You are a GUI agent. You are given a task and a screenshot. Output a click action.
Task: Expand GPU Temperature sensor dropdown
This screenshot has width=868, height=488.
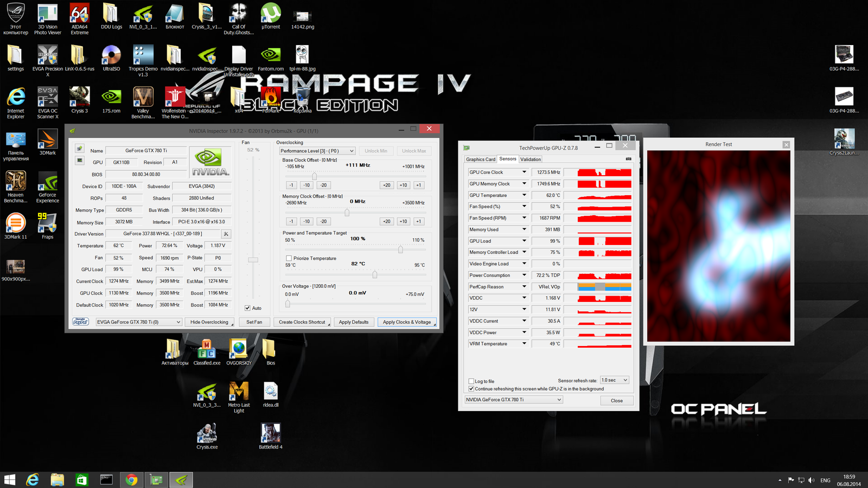coord(524,195)
